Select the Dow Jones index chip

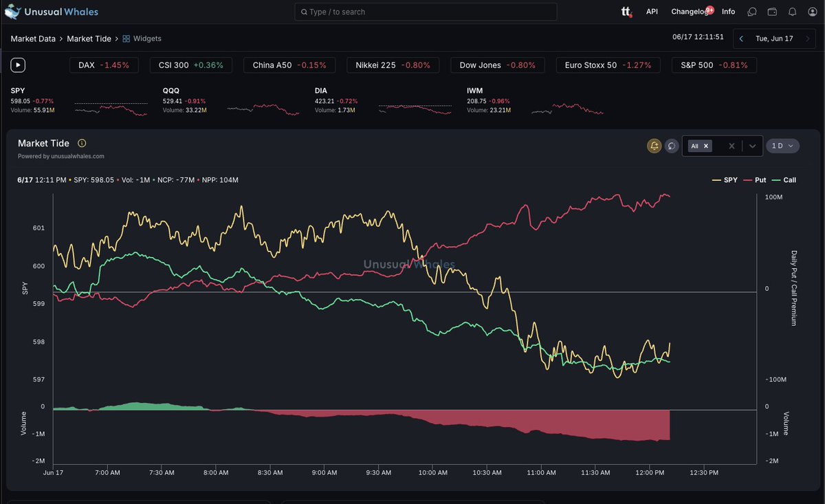(x=498, y=65)
